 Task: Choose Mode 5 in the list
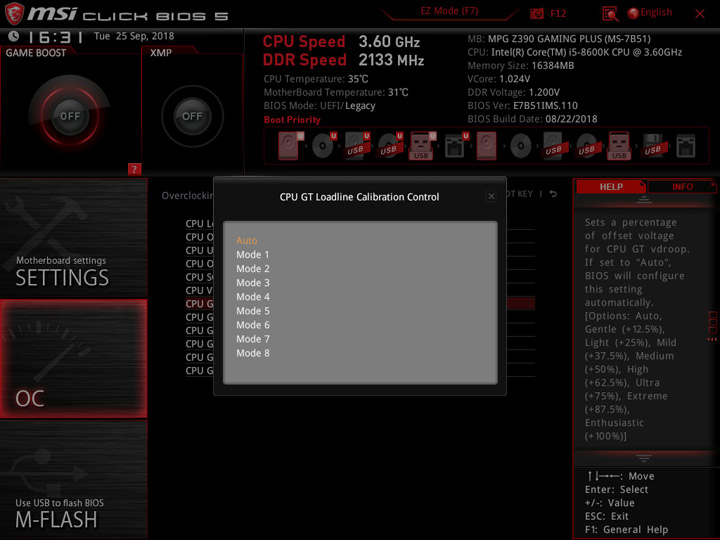pyautogui.click(x=253, y=311)
